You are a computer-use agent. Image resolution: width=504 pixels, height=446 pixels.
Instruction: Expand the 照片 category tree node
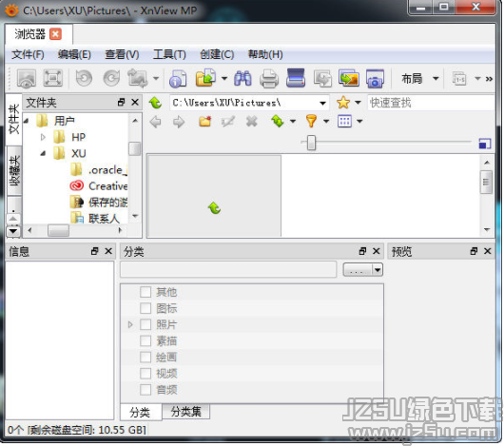(130, 324)
